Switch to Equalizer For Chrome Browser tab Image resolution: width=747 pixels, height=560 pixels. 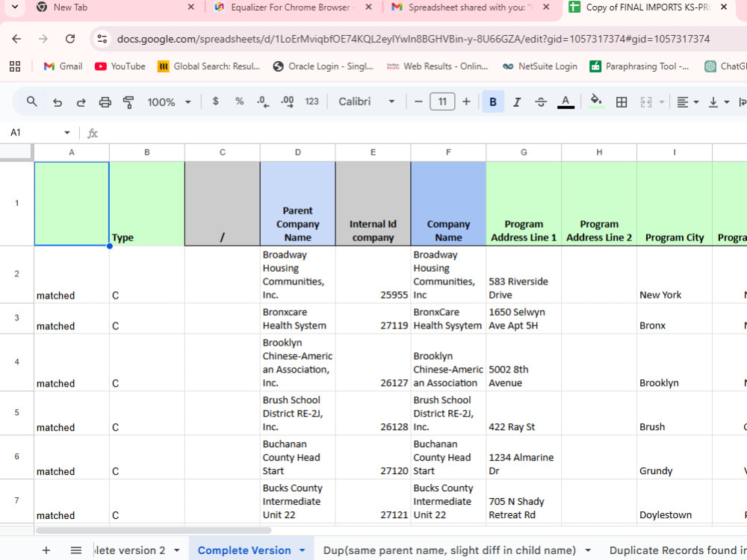(x=291, y=7)
